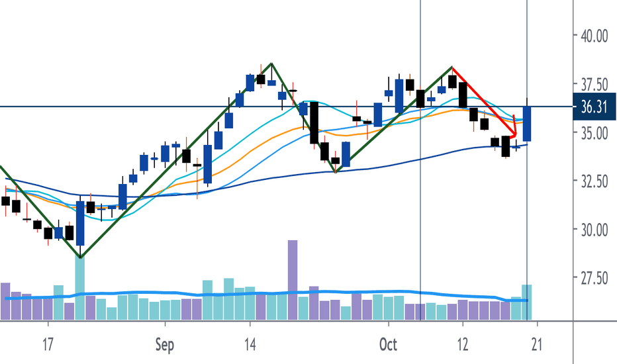The height and width of the screenshot is (364, 617).
Task: Click the 32.50 price axis label
Action: click(594, 182)
